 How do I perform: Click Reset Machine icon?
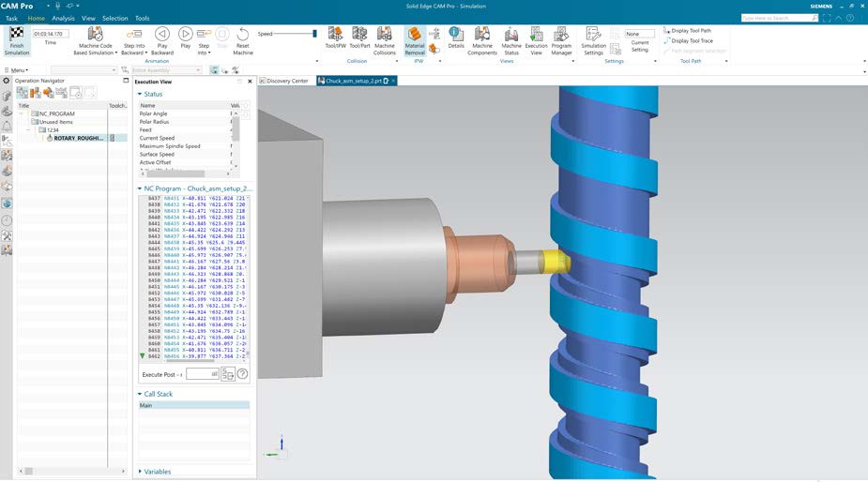(242, 34)
